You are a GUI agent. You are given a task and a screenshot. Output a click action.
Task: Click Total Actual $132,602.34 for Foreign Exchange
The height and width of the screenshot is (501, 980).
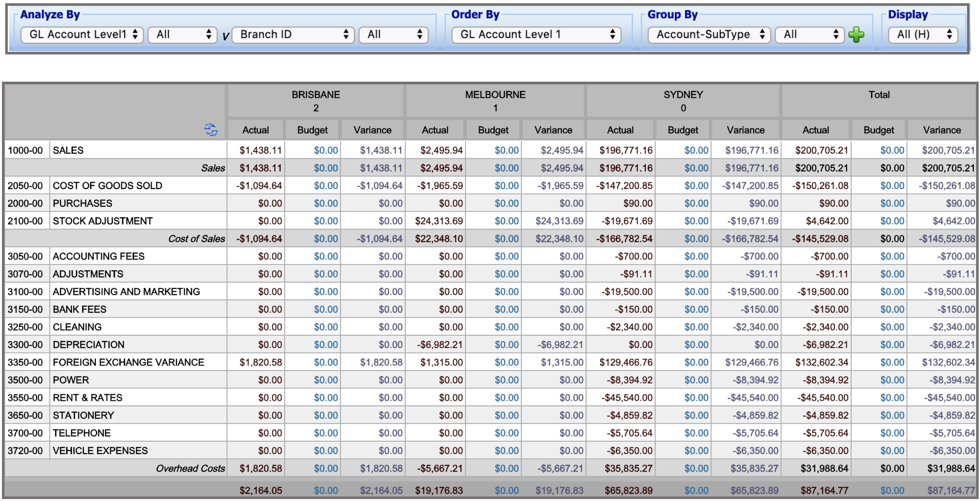[821, 362]
